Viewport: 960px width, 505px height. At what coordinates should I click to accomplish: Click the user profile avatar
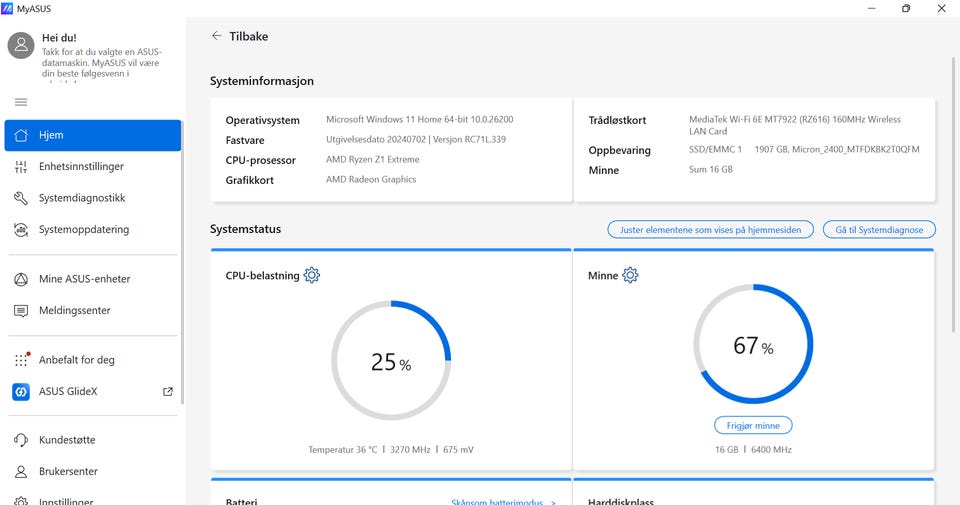coord(21,45)
